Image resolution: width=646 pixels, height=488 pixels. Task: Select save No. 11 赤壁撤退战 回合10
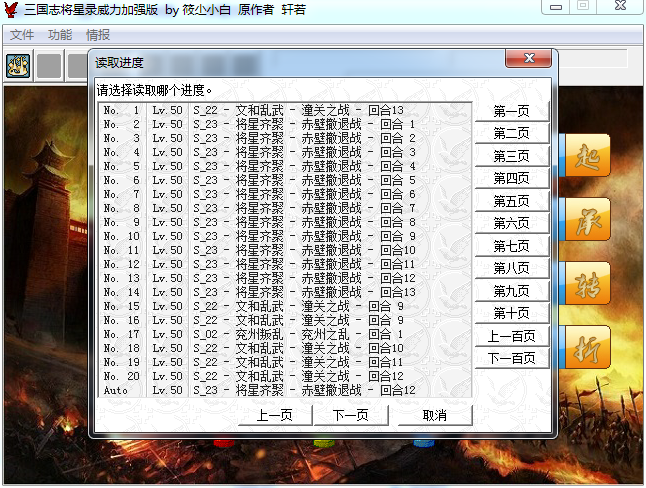(x=285, y=251)
